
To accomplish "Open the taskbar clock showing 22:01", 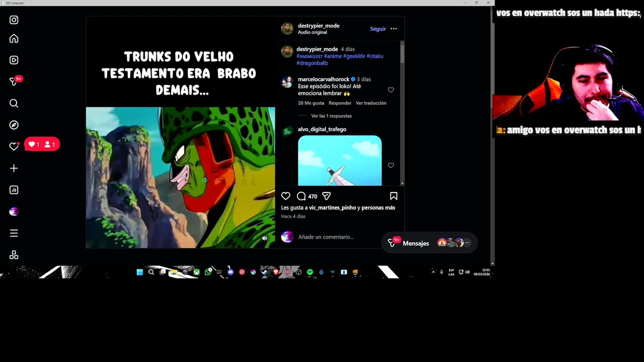I will click(482, 272).
